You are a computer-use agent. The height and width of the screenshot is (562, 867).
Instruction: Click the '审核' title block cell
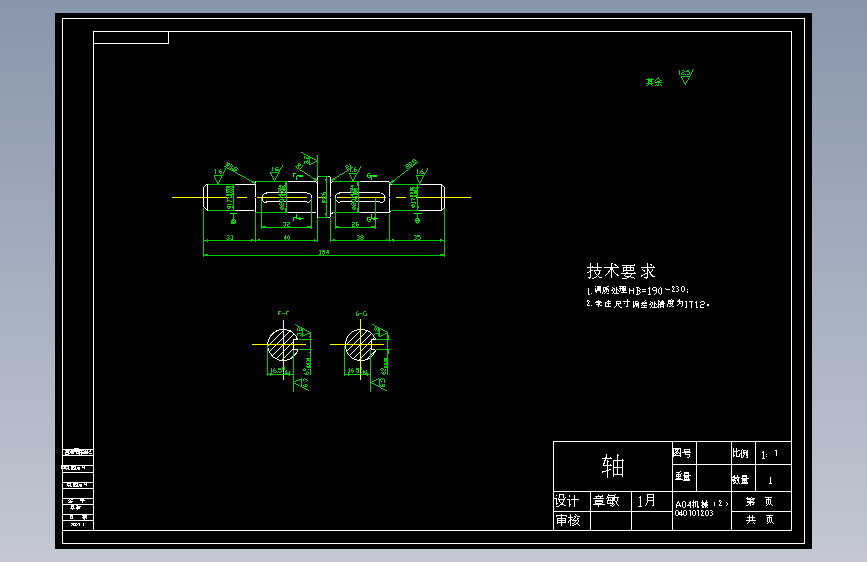[572, 521]
